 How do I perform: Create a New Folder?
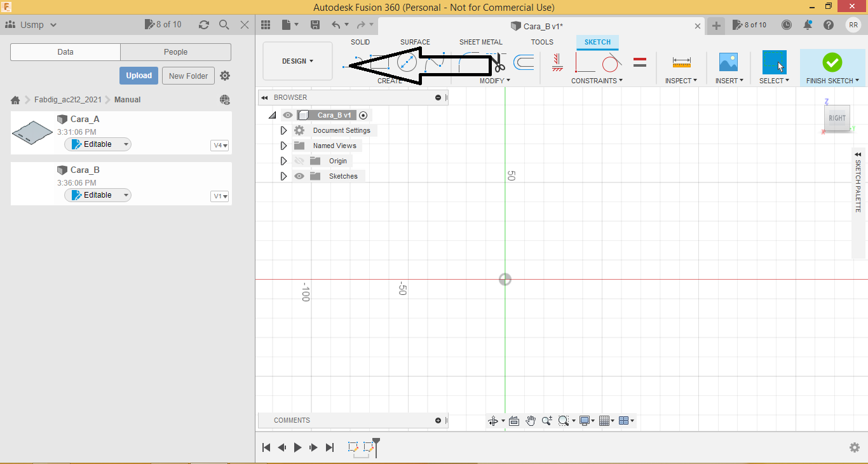[x=189, y=76]
